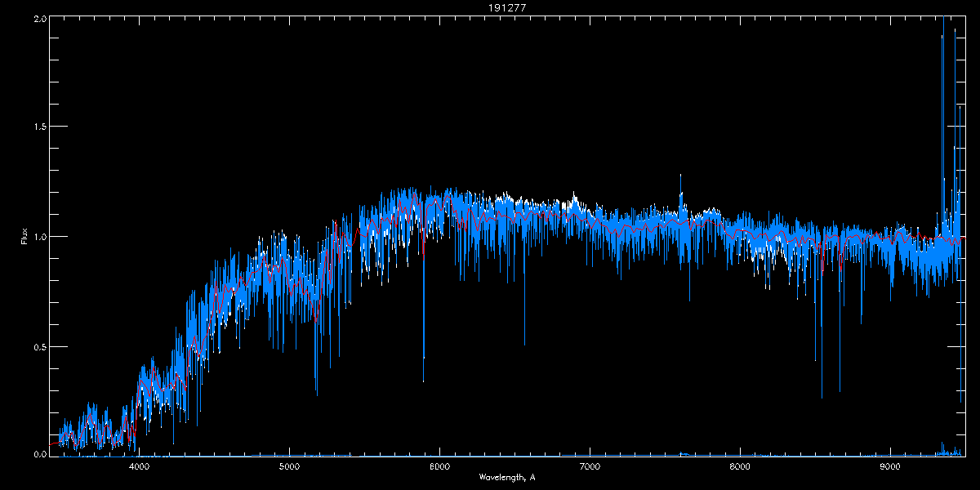Click the small emission peak near 7600 Å
Viewport: 980px width, 490px height.
[x=680, y=176]
